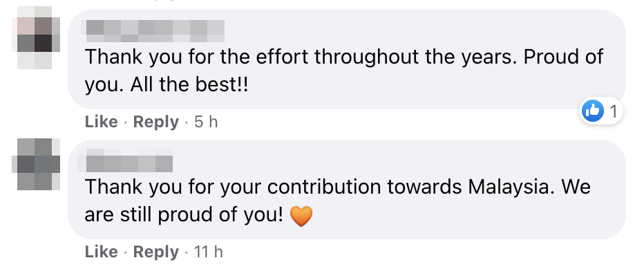The width and height of the screenshot is (644, 267).
Task: Click the orange heart emoji
Action: pyautogui.click(x=301, y=216)
